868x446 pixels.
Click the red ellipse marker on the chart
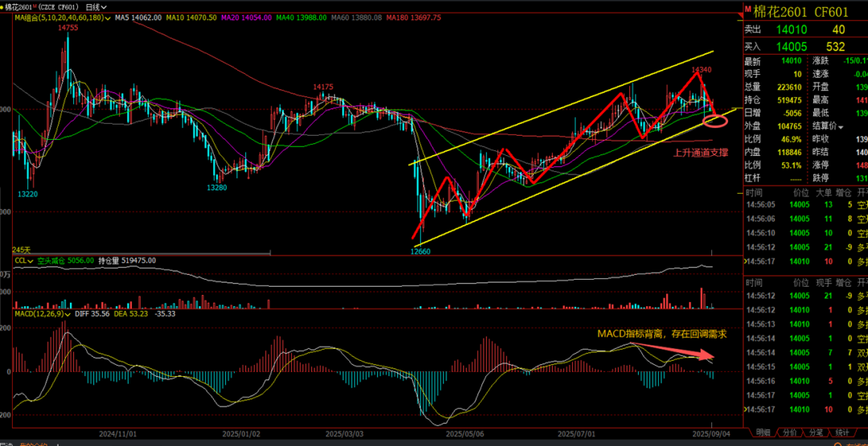point(715,121)
